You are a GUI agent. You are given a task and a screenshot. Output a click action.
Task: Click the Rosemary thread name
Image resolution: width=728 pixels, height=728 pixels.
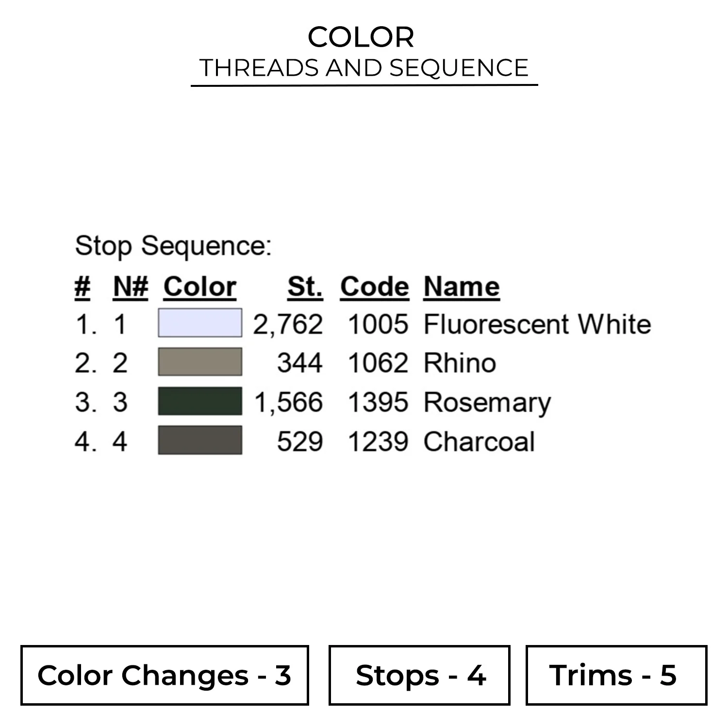(487, 403)
